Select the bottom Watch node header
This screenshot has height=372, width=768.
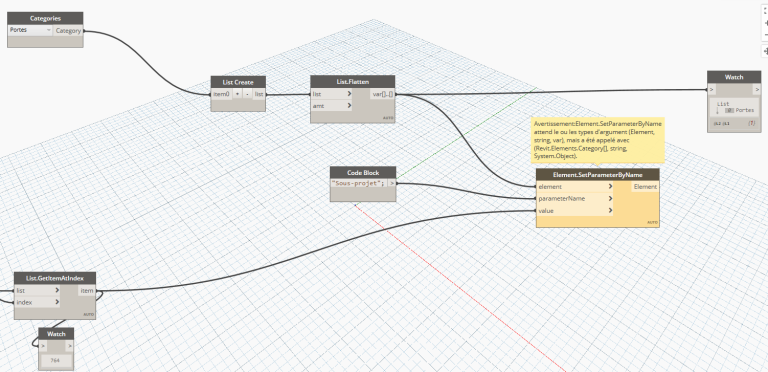(x=56, y=334)
